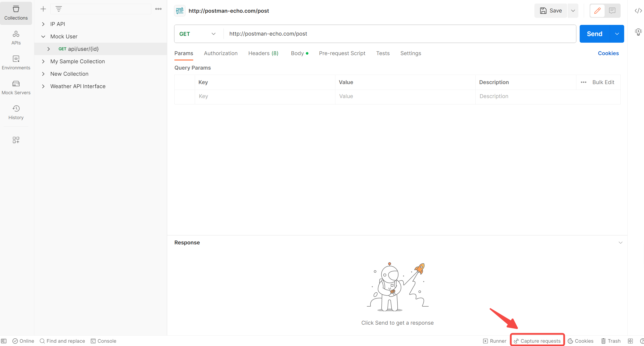
Task: Expand the IP API collection
Action: 43,24
